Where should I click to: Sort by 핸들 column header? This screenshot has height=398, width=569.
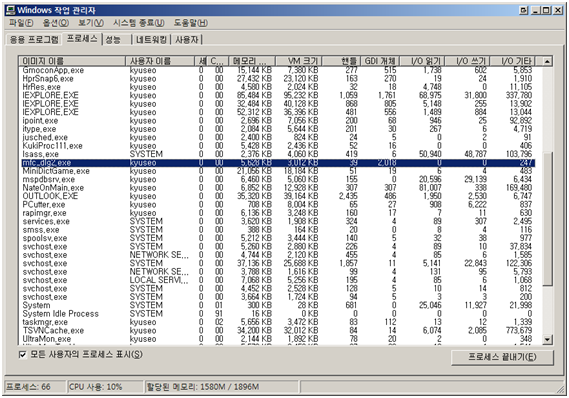coord(342,61)
